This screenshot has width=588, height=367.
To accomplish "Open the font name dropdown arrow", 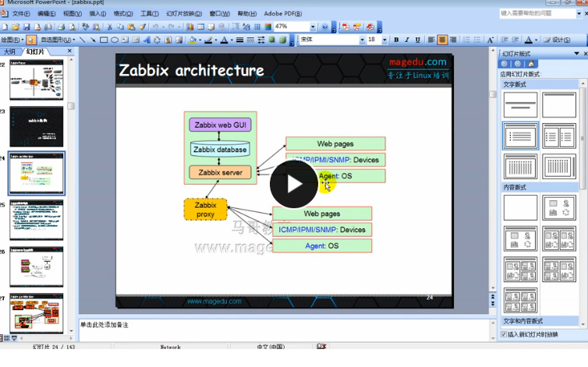I will click(x=362, y=40).
